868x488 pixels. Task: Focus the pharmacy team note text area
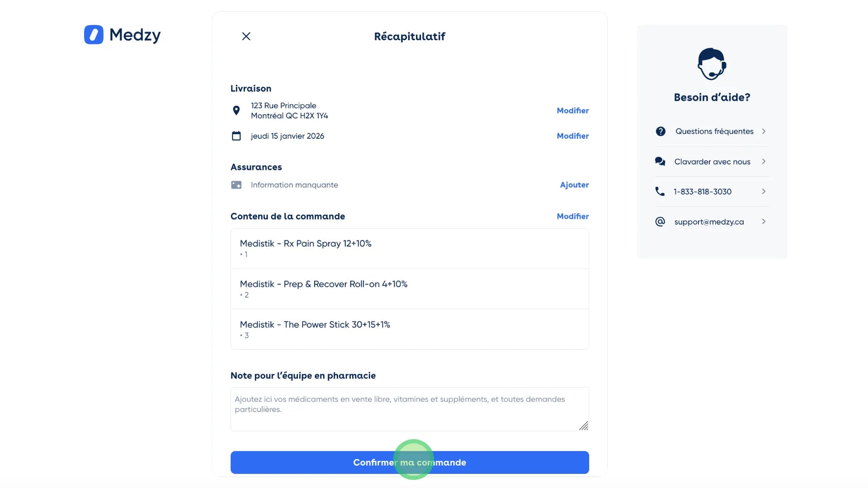pyautogui.click(x=410, y=409)
